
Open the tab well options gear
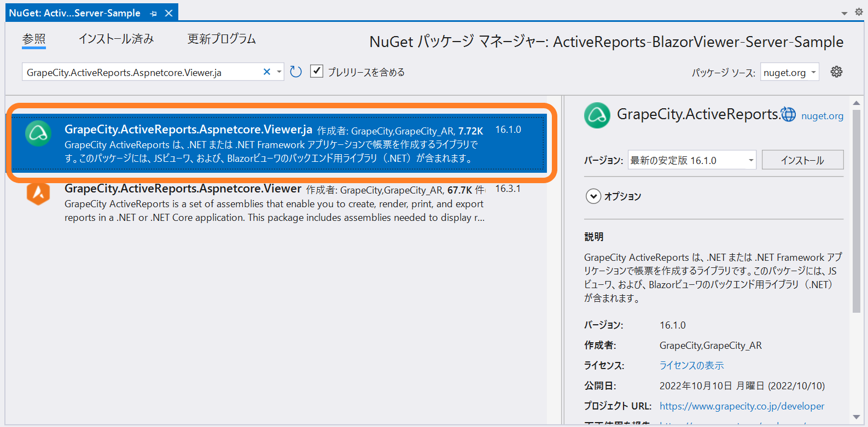pyautogui.click(x=859, y=11)
